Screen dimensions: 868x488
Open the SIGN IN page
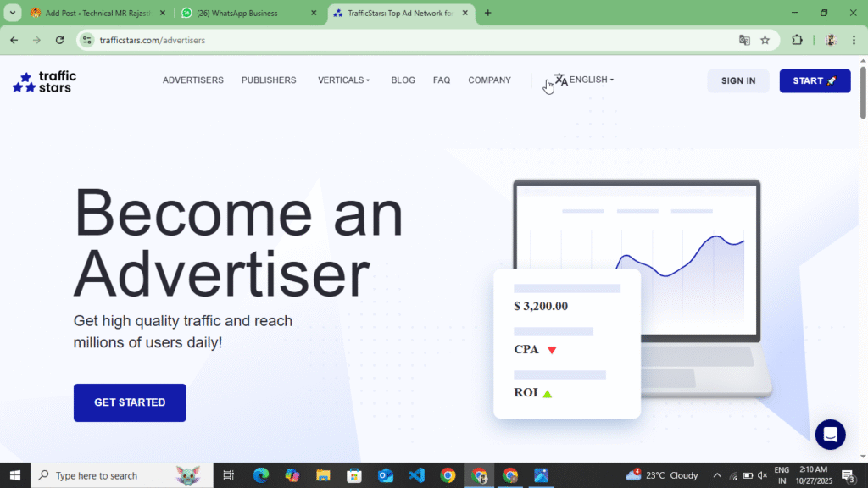(737, 80)
